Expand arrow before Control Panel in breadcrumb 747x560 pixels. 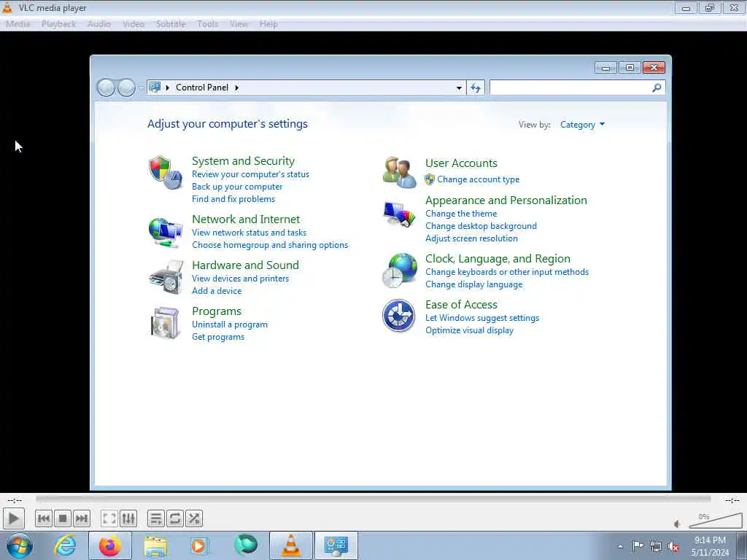[168, 87]
